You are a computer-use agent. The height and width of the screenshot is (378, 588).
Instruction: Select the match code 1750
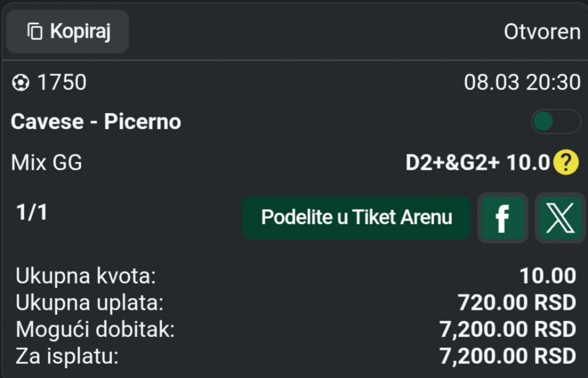point(62,83)
